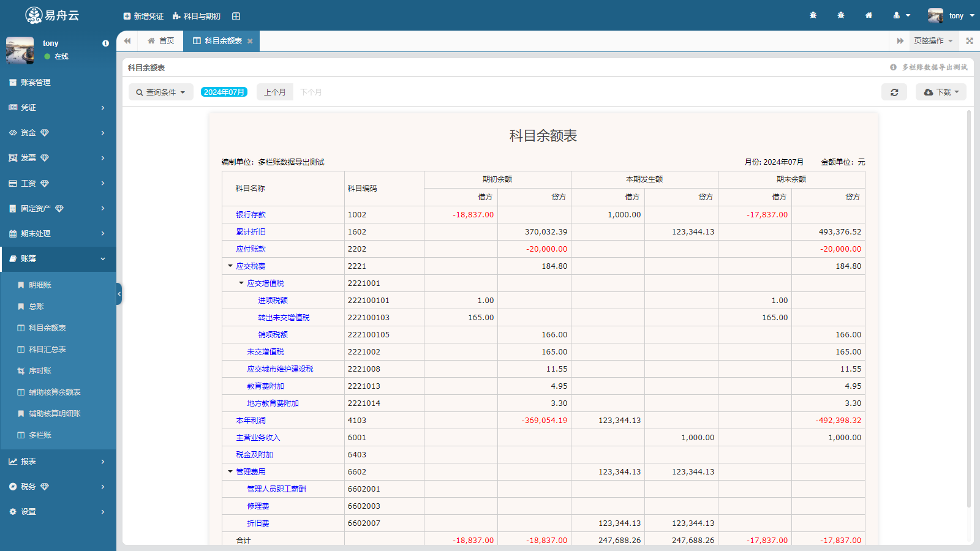Toggle fullscreen with the expand icon

point(970,41)
